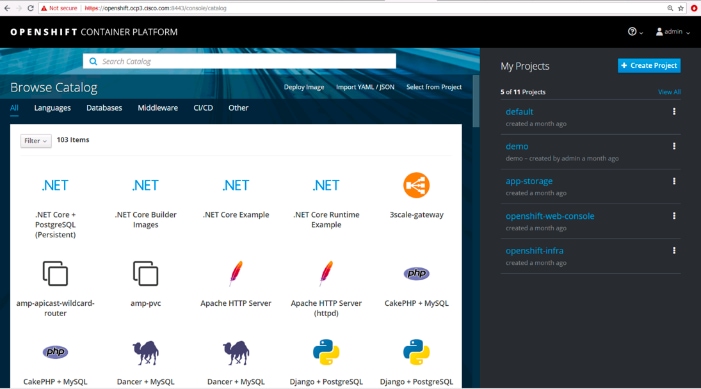Open the openshift-infra project link
Image resolution: width=701 pixels, height=389 pixels.
pos(534,251)
